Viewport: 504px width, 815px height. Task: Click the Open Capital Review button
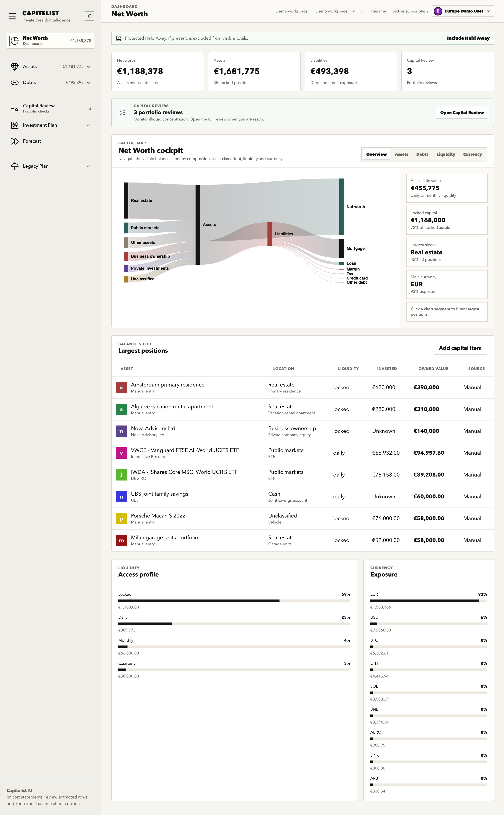[462, 113]
